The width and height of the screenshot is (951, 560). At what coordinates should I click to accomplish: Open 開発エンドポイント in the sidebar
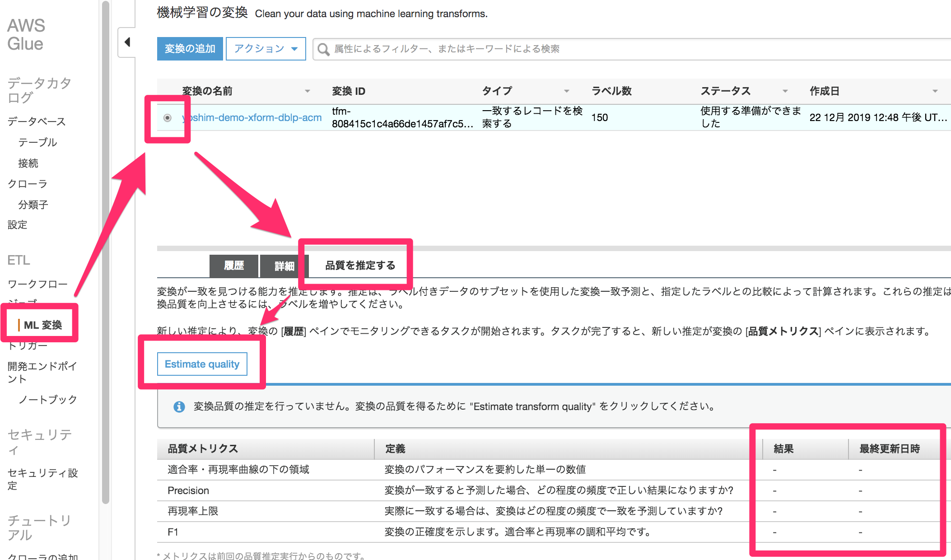click(x=42, y=373)
